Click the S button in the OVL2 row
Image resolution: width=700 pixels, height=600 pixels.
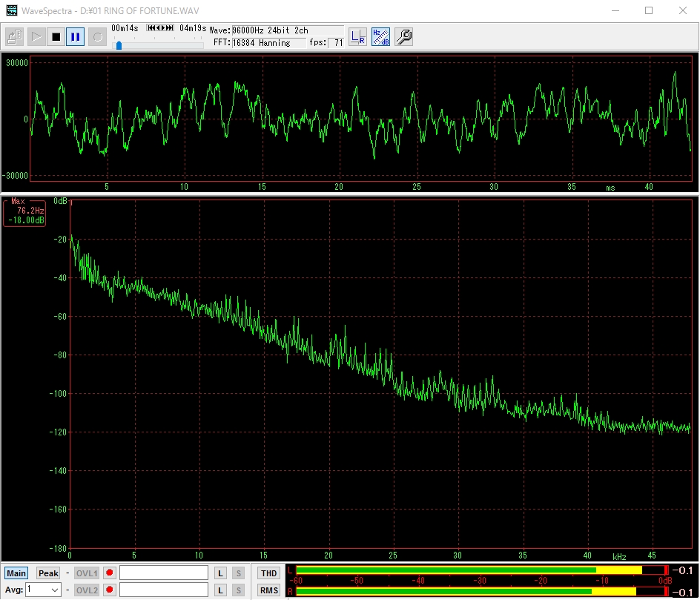click(238, 590)
